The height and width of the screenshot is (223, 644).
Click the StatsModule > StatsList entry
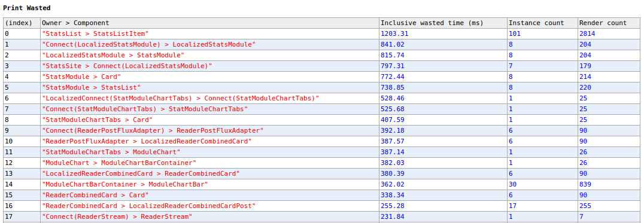pos(91,87)
